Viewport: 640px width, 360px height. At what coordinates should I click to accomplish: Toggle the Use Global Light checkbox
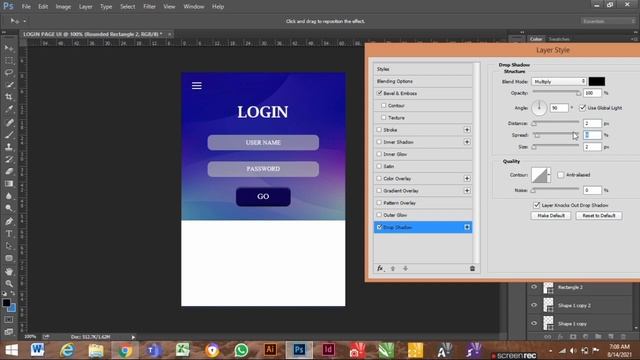tap(582, 108)
